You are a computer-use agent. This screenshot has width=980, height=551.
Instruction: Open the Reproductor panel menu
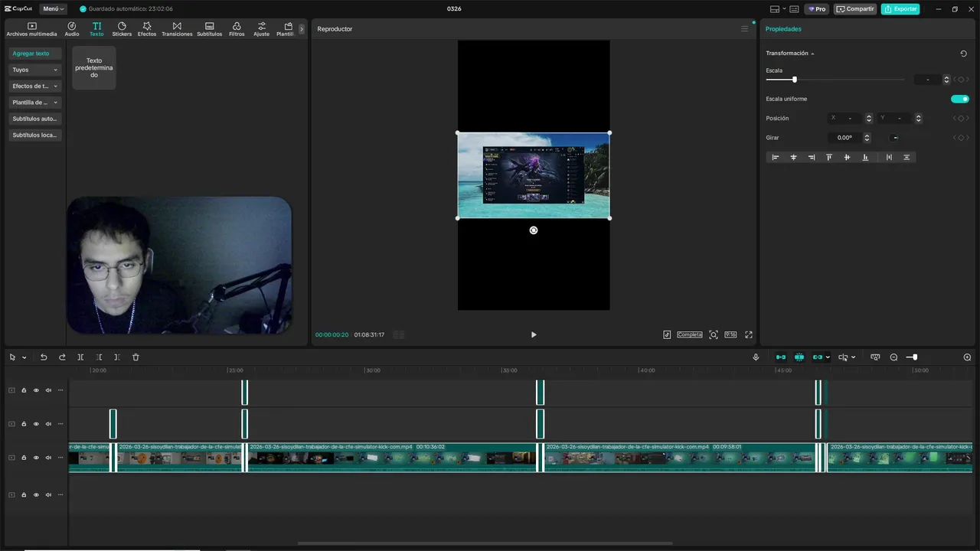pyautogui.click(x=744, y=29)
